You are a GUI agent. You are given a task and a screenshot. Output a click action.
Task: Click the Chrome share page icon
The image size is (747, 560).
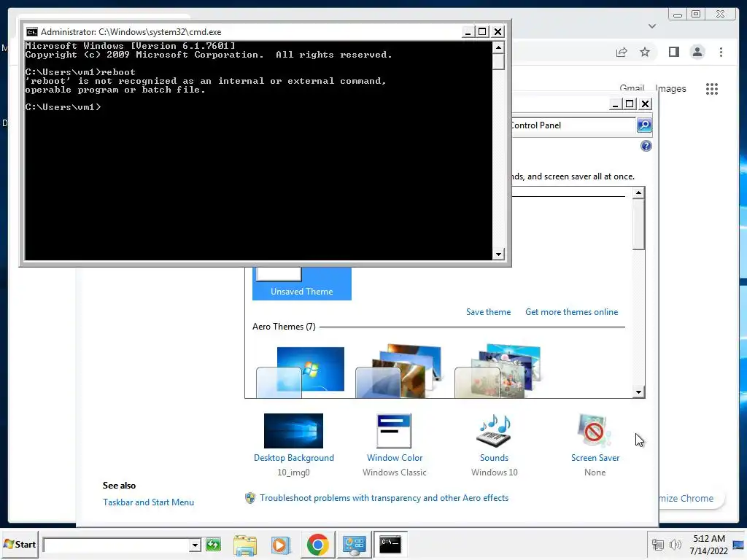tap(622, 52)
